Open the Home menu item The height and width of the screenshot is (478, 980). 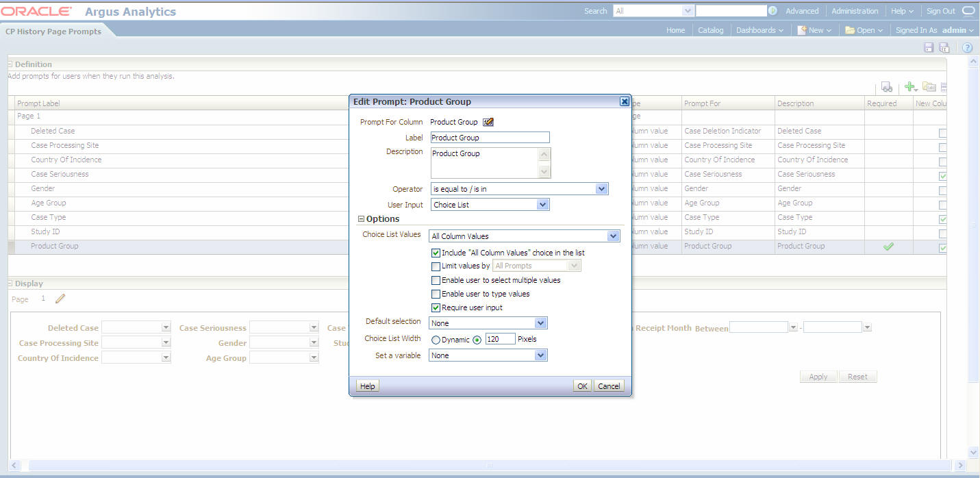click(675, 30)
